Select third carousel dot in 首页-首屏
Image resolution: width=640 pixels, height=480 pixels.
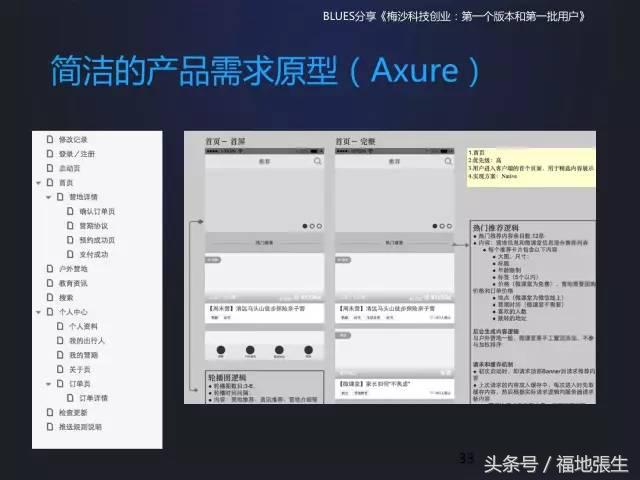(x=319, y=226)
